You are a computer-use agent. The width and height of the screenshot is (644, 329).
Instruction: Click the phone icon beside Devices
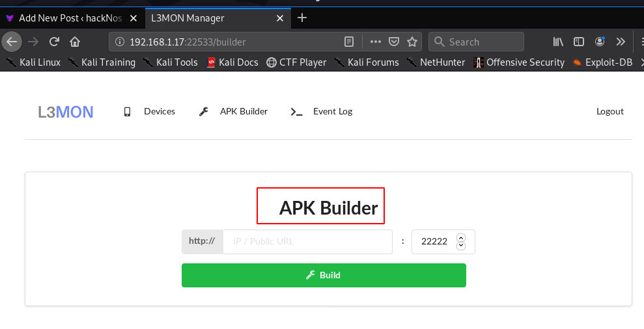click(x=128, y=112)
